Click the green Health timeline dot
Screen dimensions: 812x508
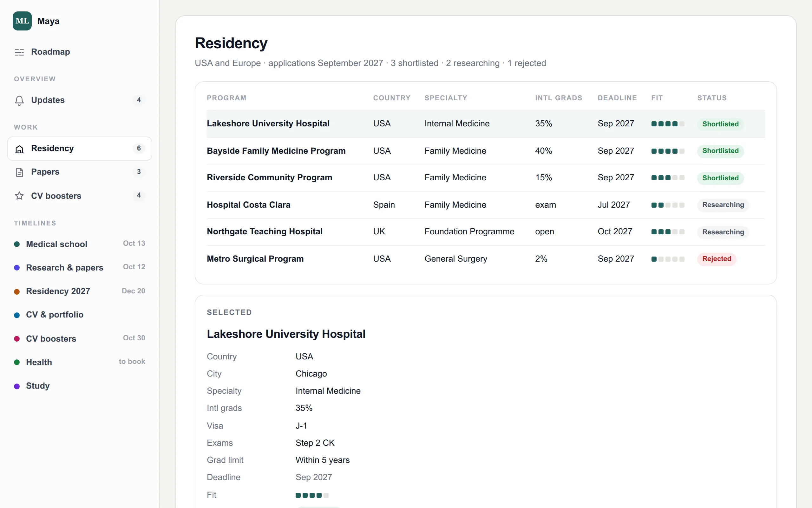(x=17, y=362)
